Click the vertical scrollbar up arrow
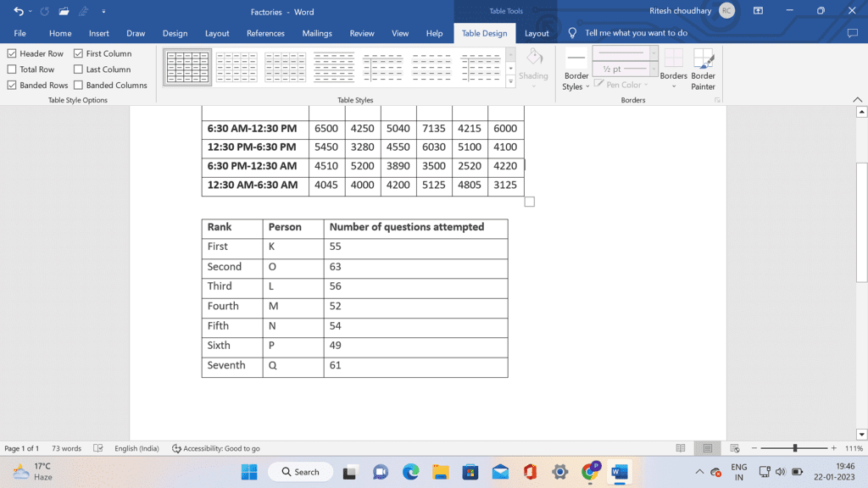Screen dimensions: 868x488 pos(861,112)
